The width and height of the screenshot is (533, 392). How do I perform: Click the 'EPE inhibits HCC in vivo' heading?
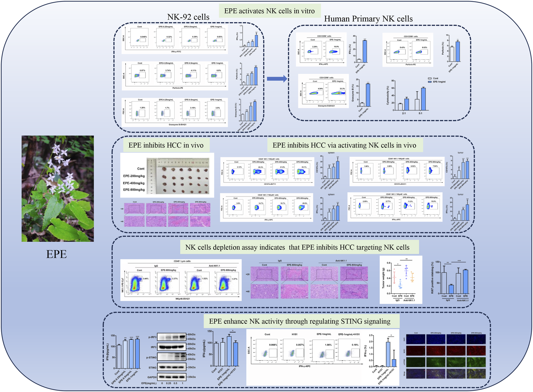(x=166, y=145)
